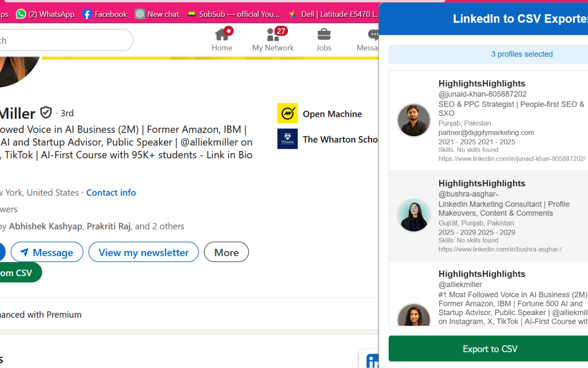Viewport: 588px width, 368px height.
Task: Open LinkedIn Messaging icon
Action: (x=373, y=35)
